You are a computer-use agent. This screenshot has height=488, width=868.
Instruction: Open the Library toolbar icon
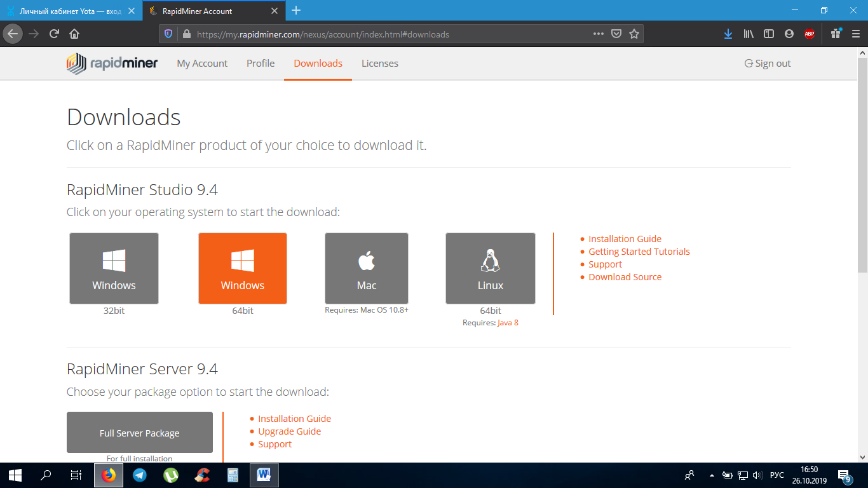749,34
